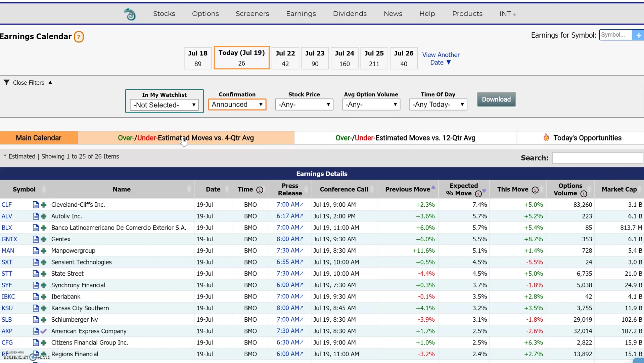Open the In My Watchlist dropdown

pos(164,105)
